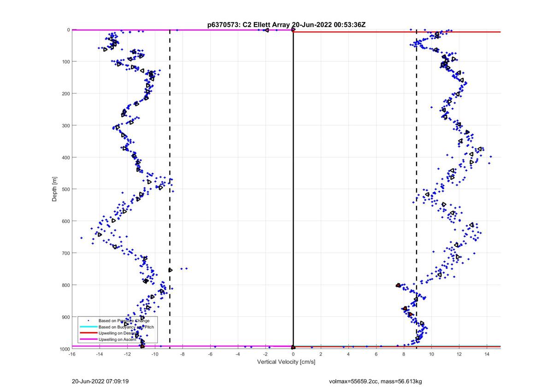This screenshot has height=392, width=553.
Task: Click the velocity axis tick label '8'
Action: (x=404, y=354)
